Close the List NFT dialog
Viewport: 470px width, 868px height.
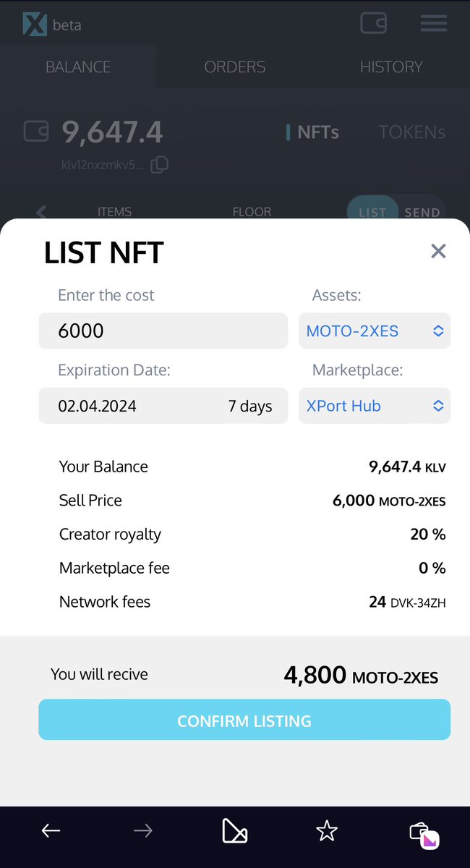tap(438, 251)
